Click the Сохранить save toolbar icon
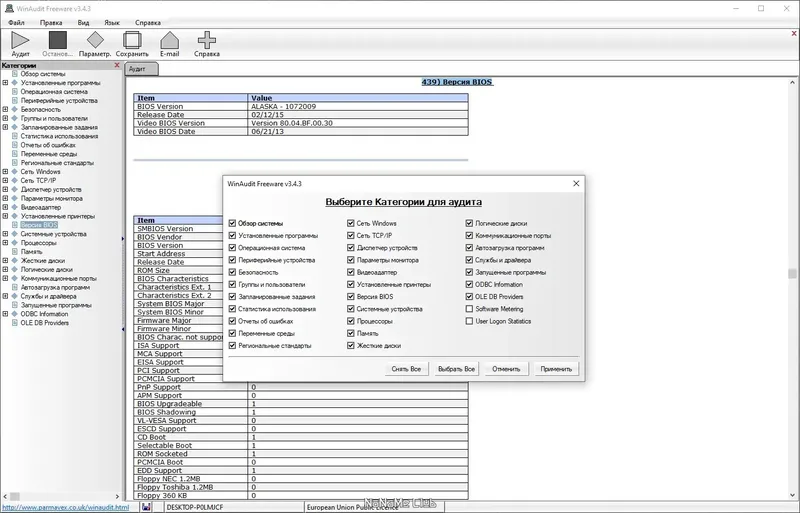 coord(132,43)
